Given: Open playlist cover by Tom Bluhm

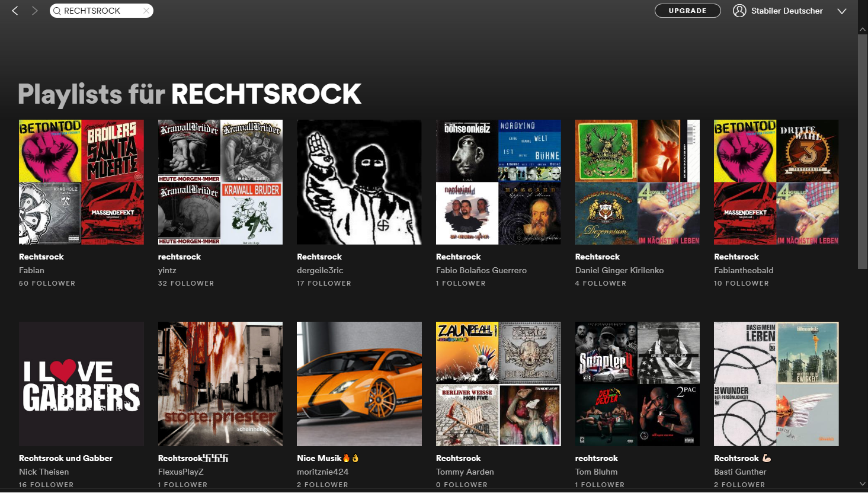Looking at the screenshot, I should pos(638,384).
